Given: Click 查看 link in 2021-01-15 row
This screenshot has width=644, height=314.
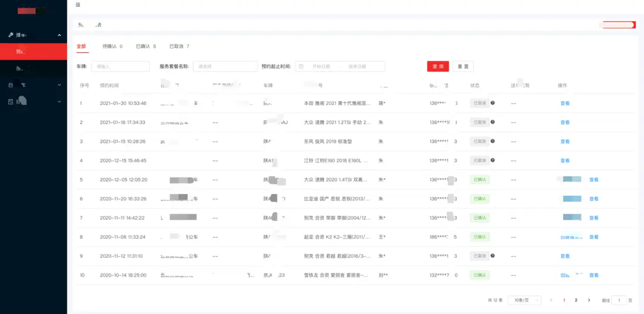Looking at the screenshot, I should click(x=565, y=142).
